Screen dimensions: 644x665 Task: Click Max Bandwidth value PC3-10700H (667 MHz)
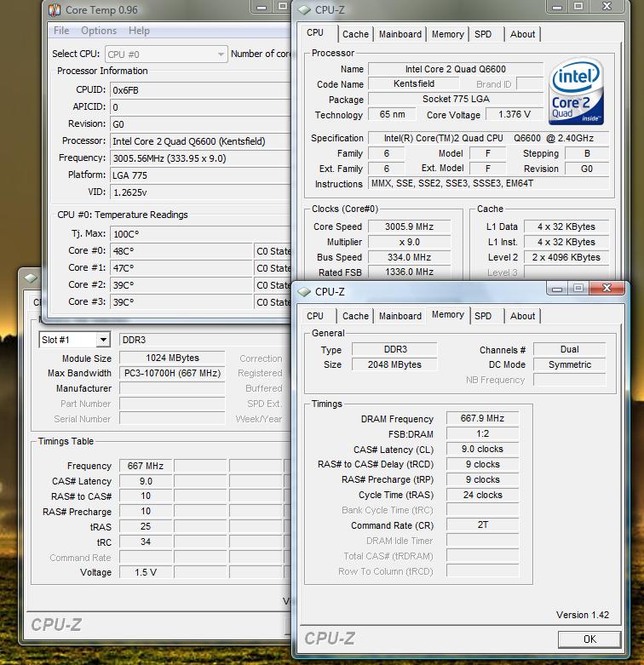[172, 373]
